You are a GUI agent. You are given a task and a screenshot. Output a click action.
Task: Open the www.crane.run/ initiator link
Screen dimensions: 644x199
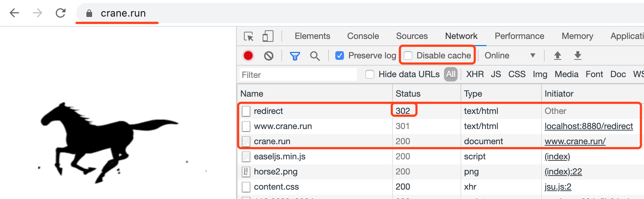(x=575, y=141)
